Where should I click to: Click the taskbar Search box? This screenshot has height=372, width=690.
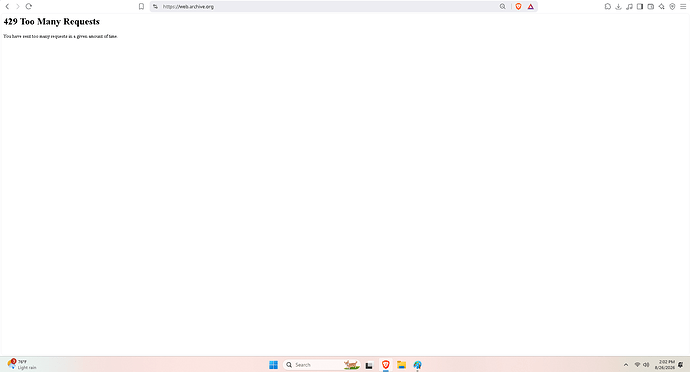(322, 365)
